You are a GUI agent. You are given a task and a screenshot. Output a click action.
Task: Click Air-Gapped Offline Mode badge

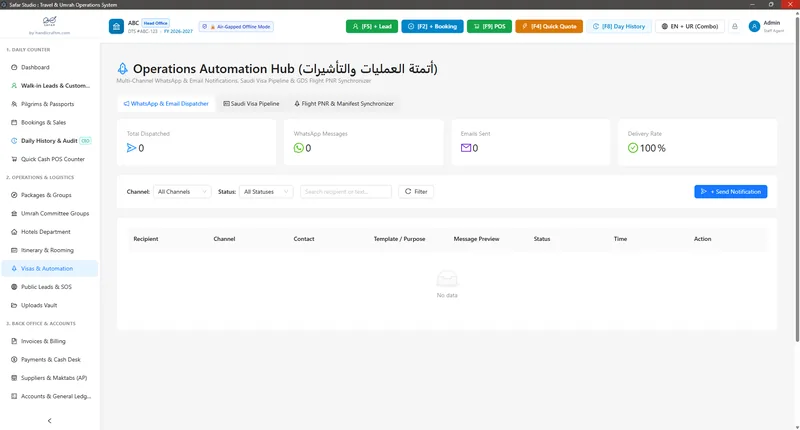236,27
